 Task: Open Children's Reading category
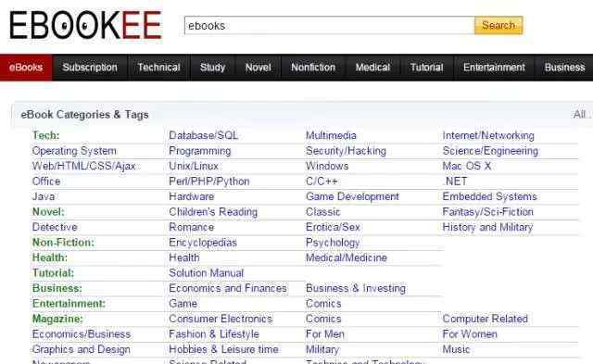(x=213, y=212)
